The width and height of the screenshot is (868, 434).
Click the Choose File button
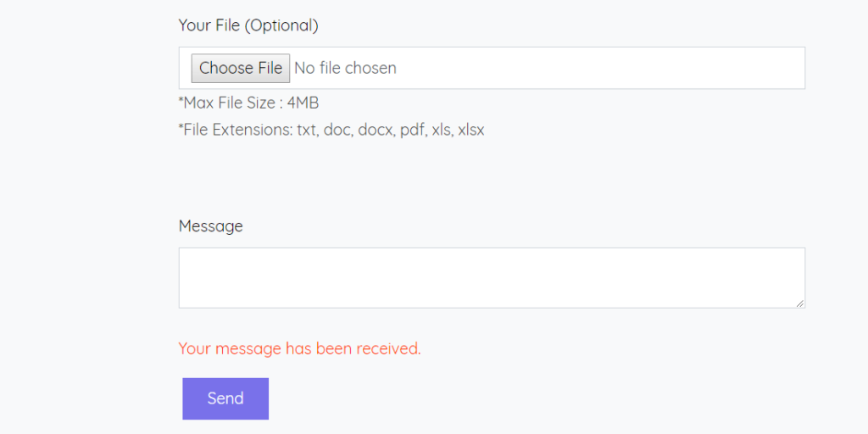pyautogui.click(x=240, y=68)
